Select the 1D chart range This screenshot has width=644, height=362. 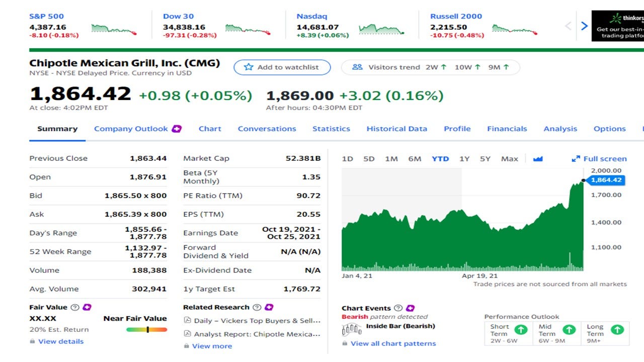coord(347,159)
